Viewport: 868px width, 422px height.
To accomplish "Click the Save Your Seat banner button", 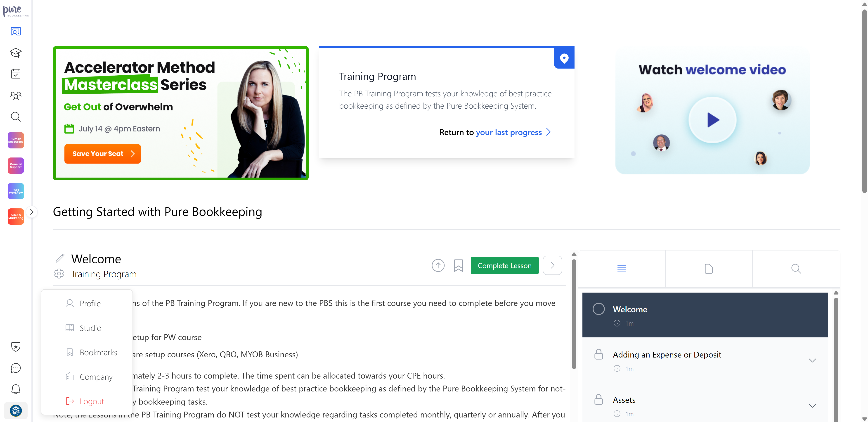I will tap(102, 154).
